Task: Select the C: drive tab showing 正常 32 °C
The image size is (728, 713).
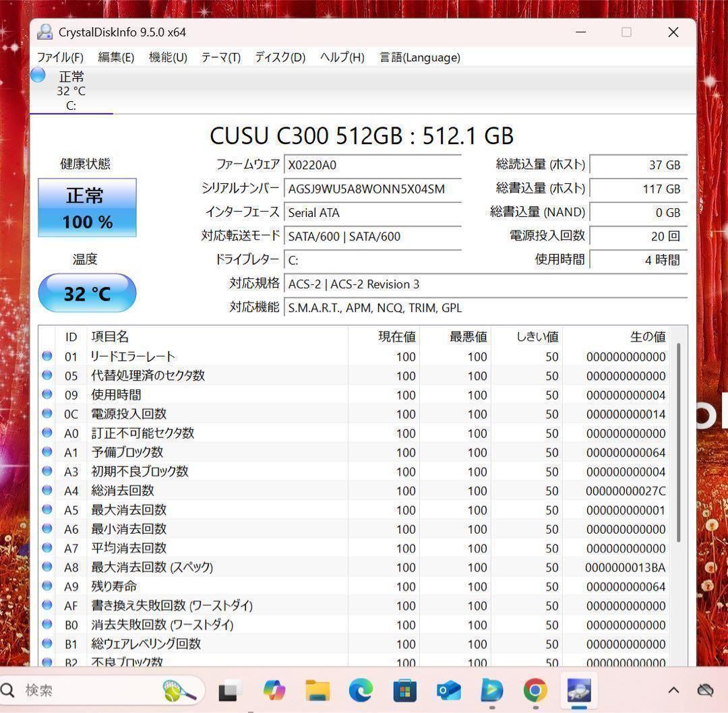Action: (71, 90)
